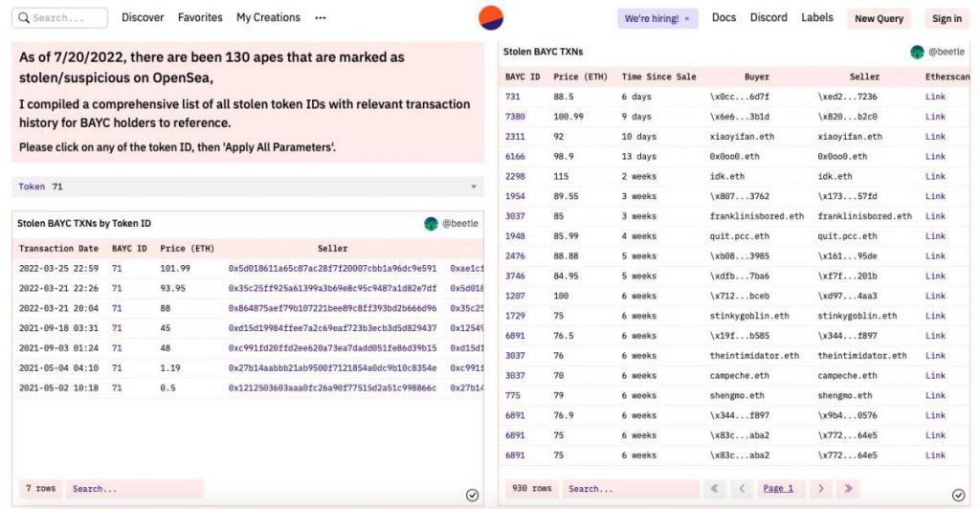Screen dimensions: 980x509
Task: Click buyer campeche.eth
Action: [x=740, y=376]
